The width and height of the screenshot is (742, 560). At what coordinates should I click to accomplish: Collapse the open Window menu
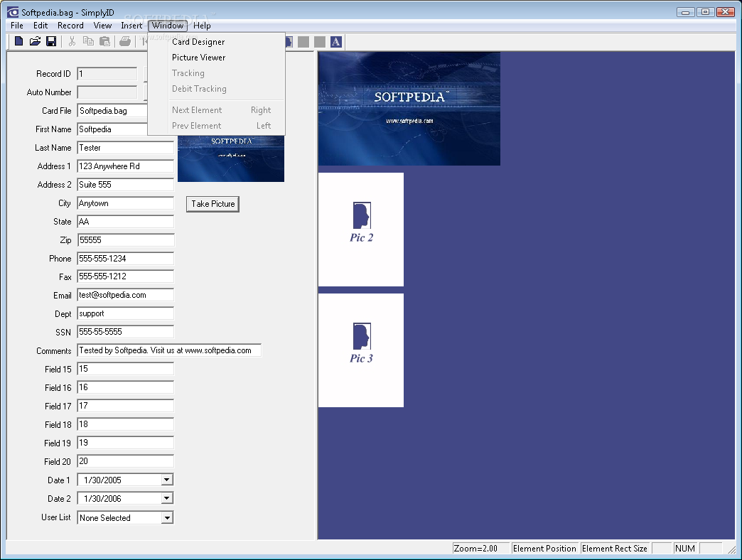click(168, 26)
